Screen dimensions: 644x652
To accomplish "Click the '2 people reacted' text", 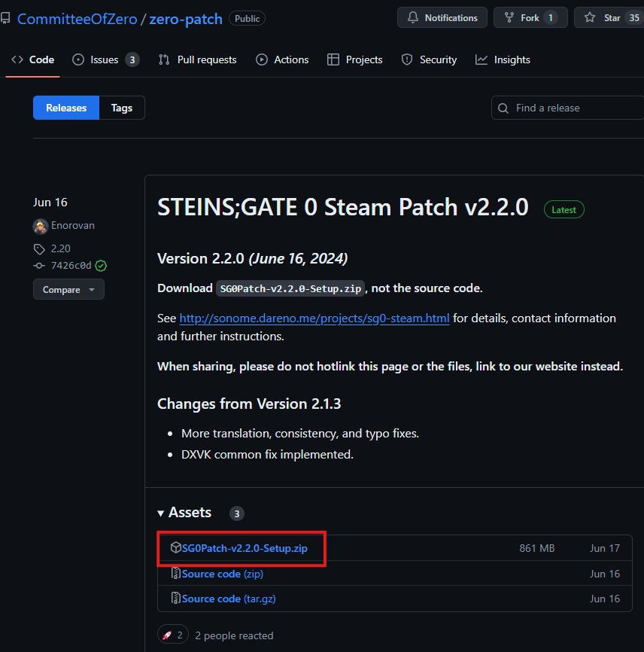I will [x=234, y=635].
